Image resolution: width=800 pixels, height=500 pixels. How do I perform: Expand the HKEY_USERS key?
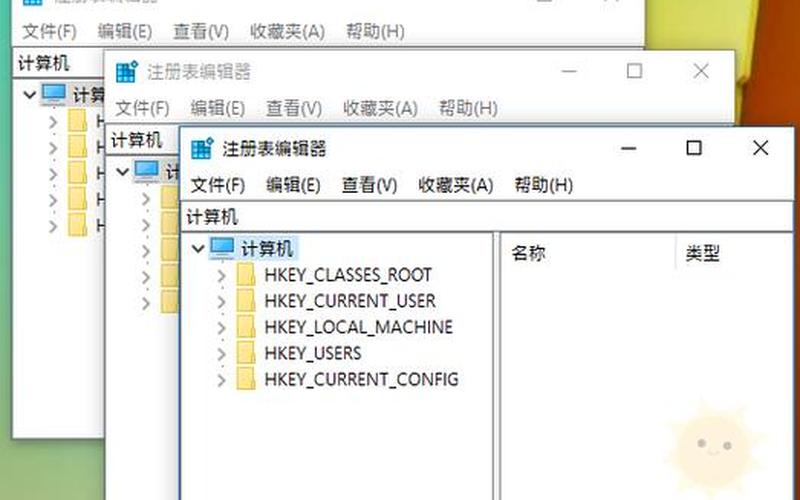pos(221,354)
